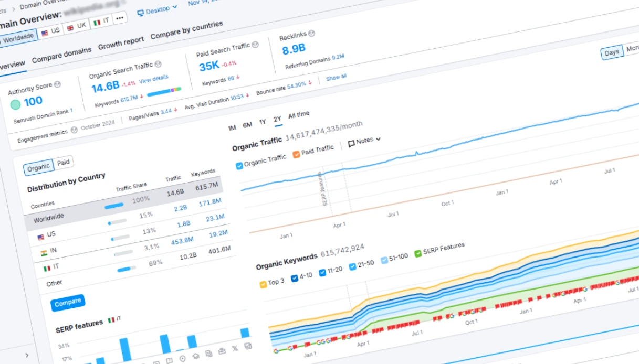639x364 pixels.
Task: Click the desktop monitor device icon
Action: pos(141,13)
